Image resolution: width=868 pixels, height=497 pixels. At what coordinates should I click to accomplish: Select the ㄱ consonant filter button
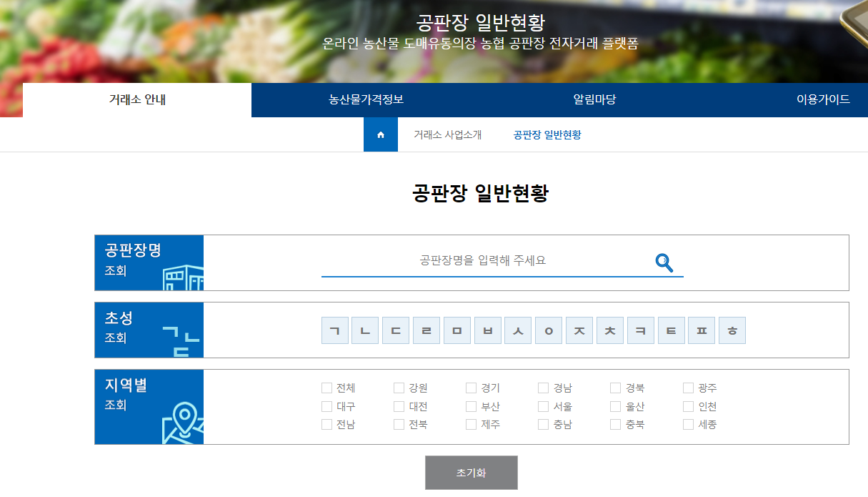[334, 330]
